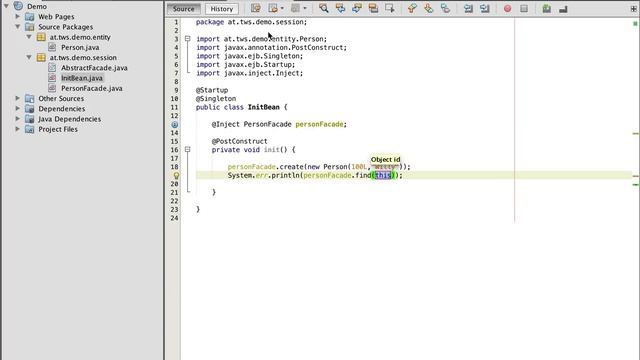The image size is (640, 360).
Task: Click line number 24 in gutter
Action: point(174,218)
